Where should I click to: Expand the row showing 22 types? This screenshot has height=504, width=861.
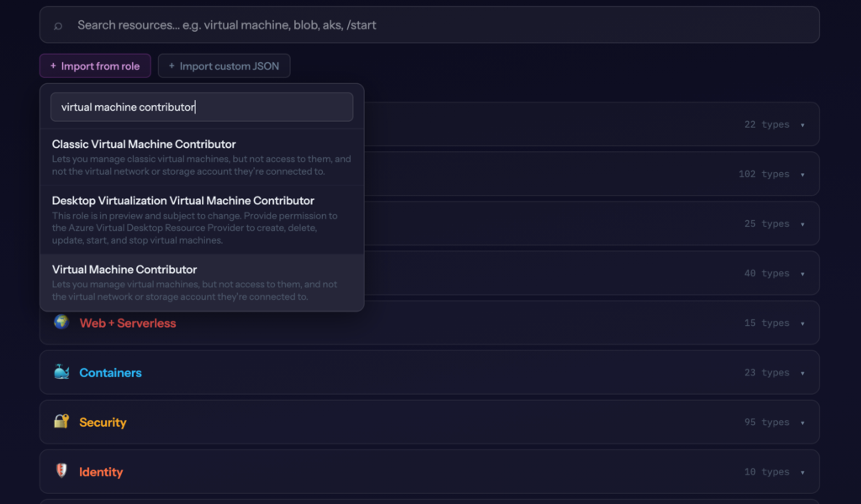point(802,125)
